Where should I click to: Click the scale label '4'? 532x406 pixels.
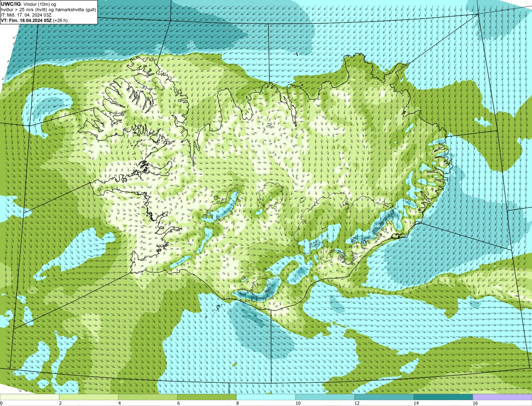(x=119, y=403)
